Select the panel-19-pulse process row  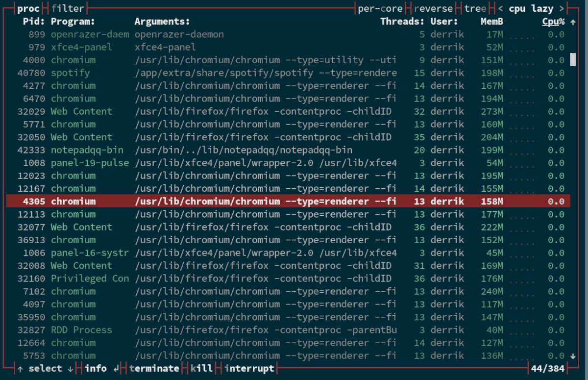(288, 163)
